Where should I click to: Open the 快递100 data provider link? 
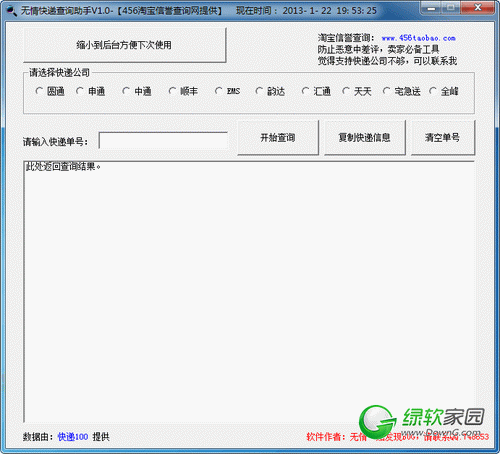[73, 437]
